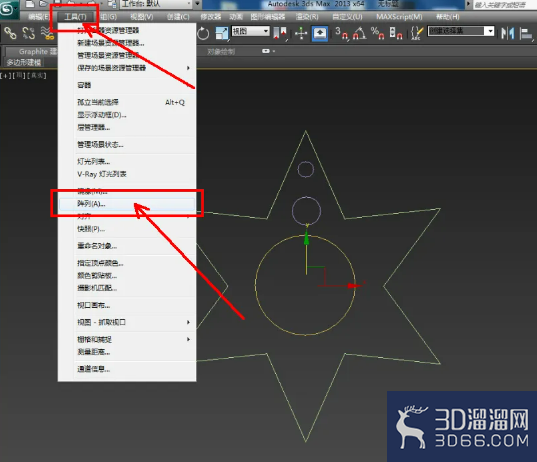The height and width of the screenshot is (462, 537).
Task: Choose 快照(P)... menu entry
Action: tap(127, 229)
